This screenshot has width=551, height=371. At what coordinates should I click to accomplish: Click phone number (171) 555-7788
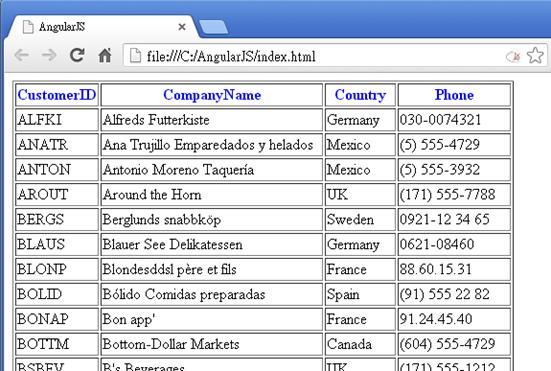(x=454, y=195)
